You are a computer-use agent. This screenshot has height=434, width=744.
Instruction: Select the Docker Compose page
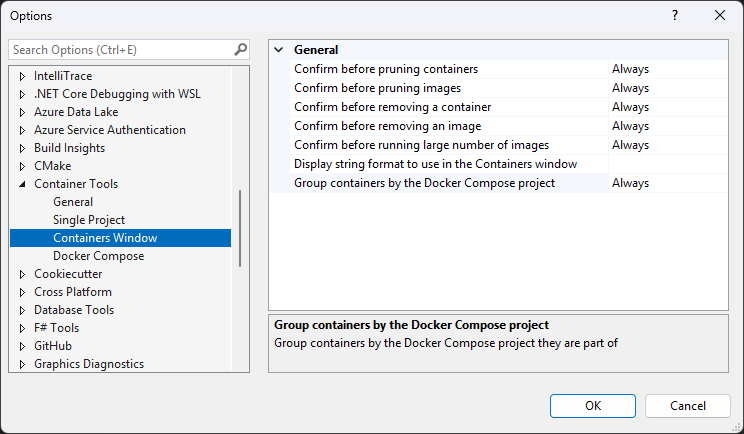(x=98, y=256)
